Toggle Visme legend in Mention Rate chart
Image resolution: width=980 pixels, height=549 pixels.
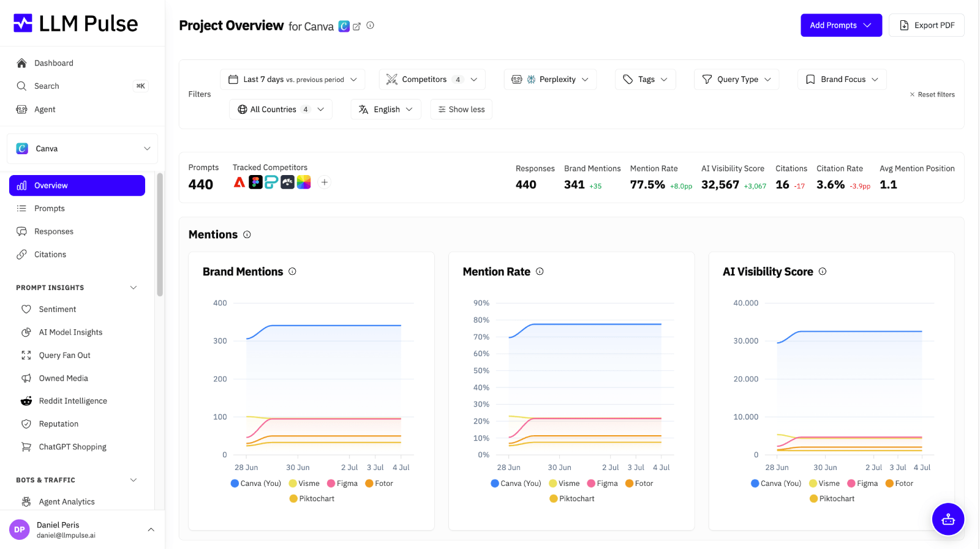click(x=564, y=484)
